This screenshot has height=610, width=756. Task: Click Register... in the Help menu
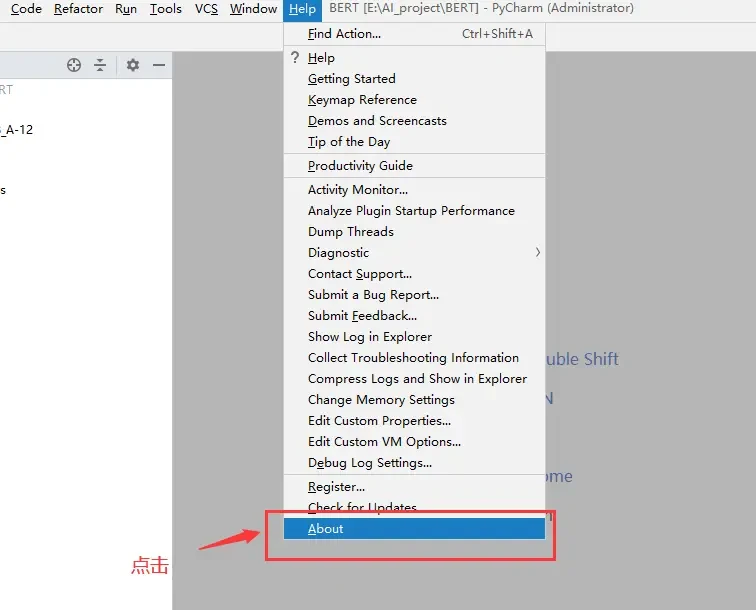tap(336, 487)
